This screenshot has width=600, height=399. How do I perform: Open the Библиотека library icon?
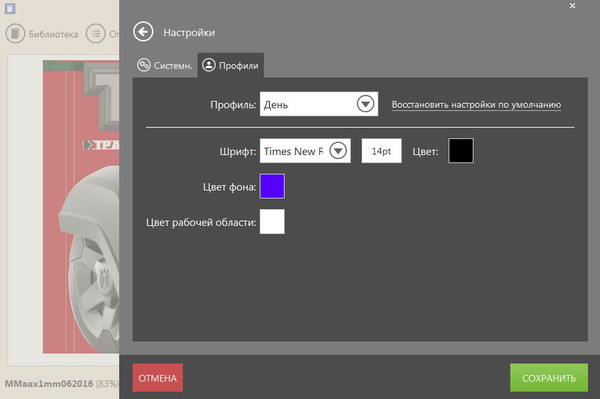15,34
